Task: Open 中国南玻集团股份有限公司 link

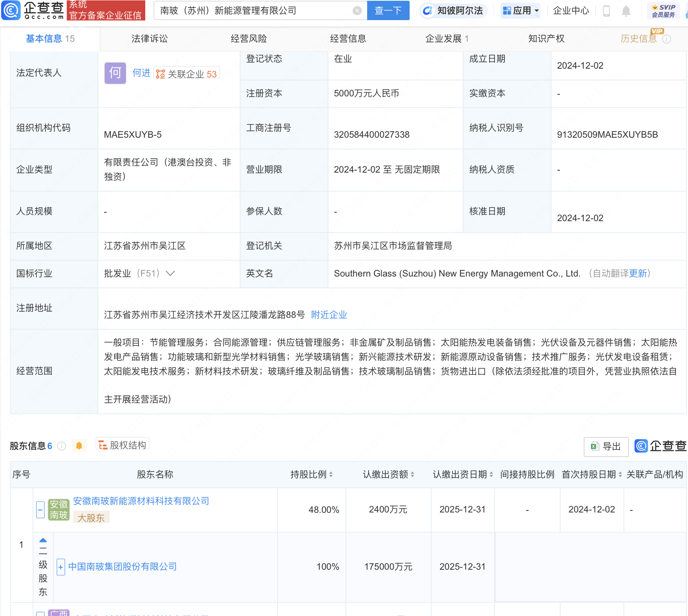Action: coord(123,567)
